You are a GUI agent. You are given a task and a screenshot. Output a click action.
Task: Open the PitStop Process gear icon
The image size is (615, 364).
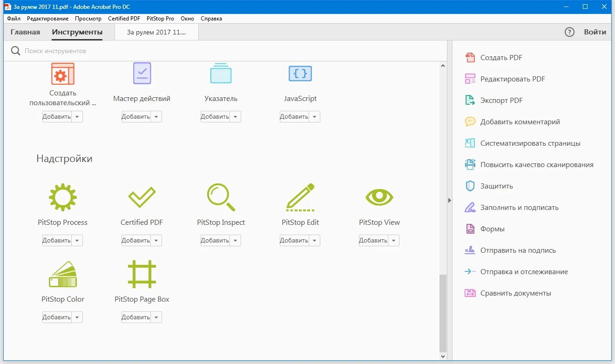[x=63, y=197]
